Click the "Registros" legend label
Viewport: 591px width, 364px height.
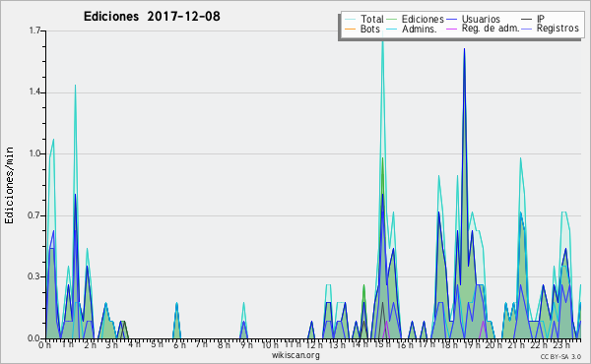(x=558, y=29)
